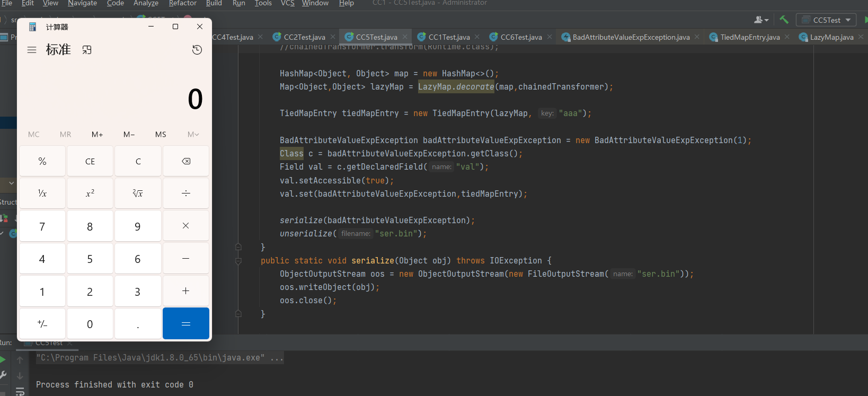Image resolution: width=868 pixels, height=396 pixels.
Task: Open the CC5Test run configuration dropdown
Action: click(x=826, y=20)
